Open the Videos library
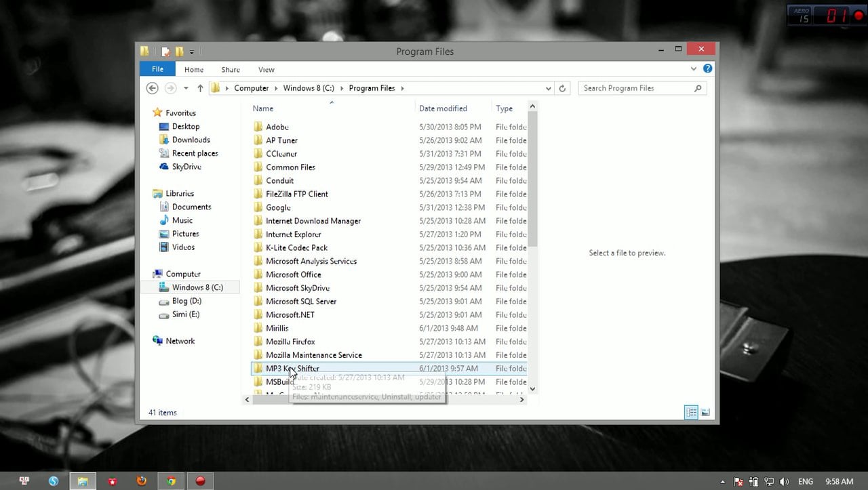This screenshot has width=868, height=490. coord(183,247)
